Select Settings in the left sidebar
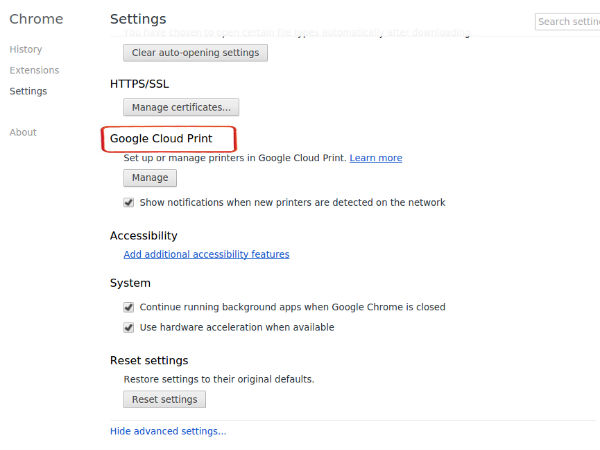This screenshot has width=600, height=450. [28, 91]
